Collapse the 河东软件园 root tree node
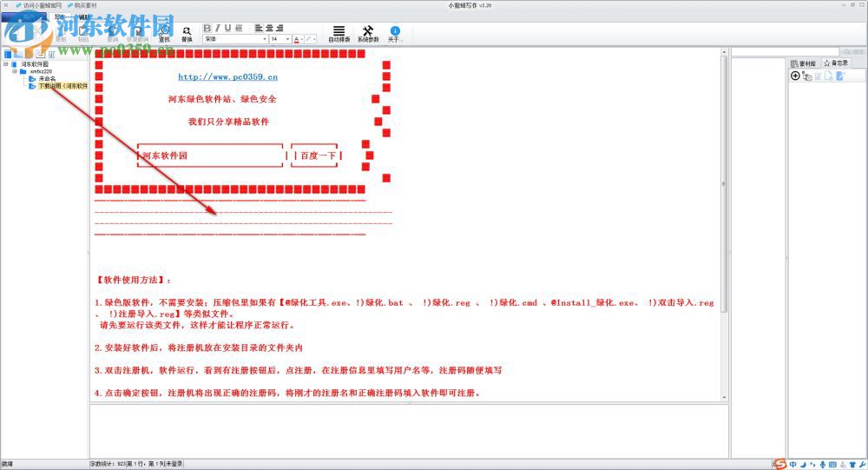Screen dimensions: 868x470 coord(5,63)
